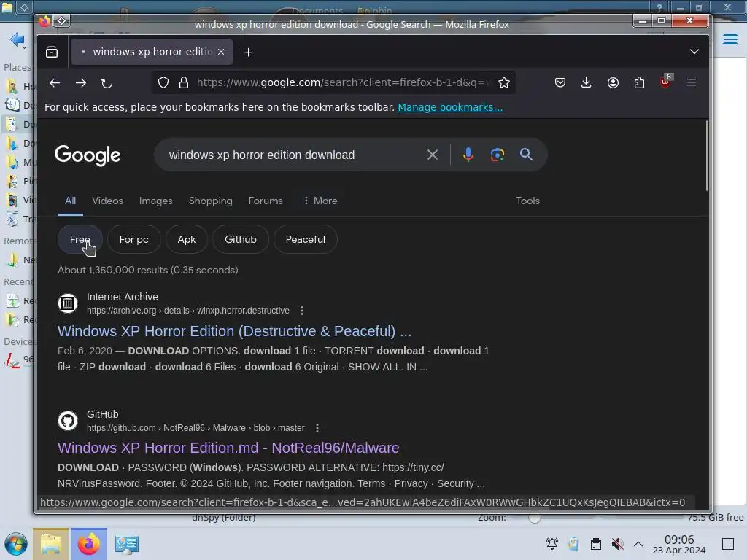The width and height of the screenshot is (747, 560).
Task: Open Google Lens image search
Action: point(498,155)
